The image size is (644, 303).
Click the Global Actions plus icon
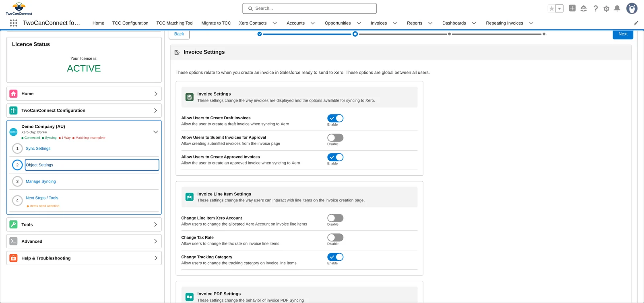[x=572, y=8]
